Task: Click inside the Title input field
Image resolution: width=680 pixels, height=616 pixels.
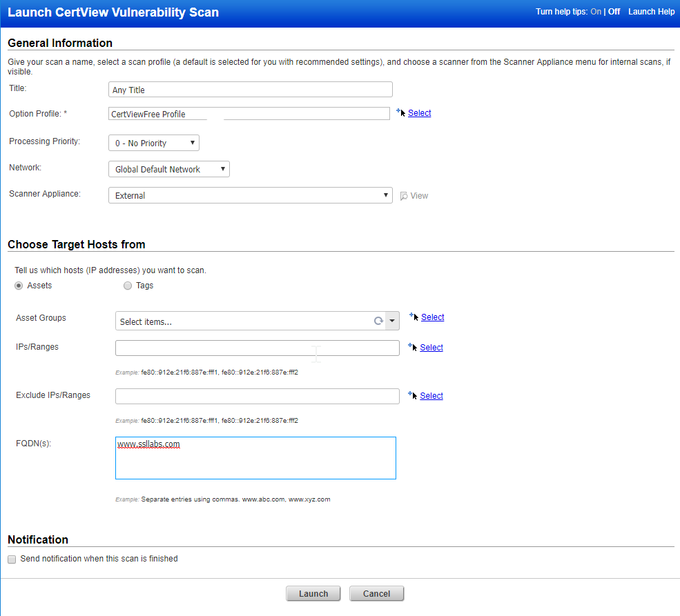Action: pyautogui.click(x=250, y=89)
